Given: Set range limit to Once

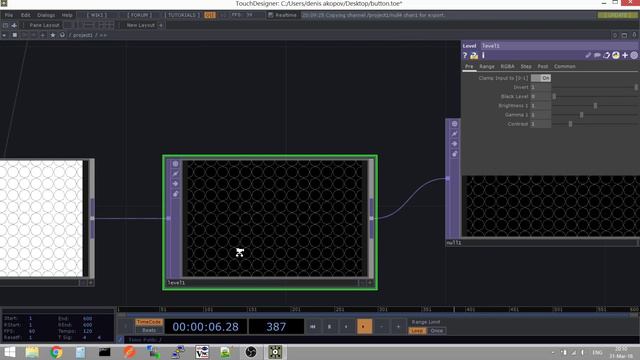Looking at the screenshot, I should click(436, 331).
